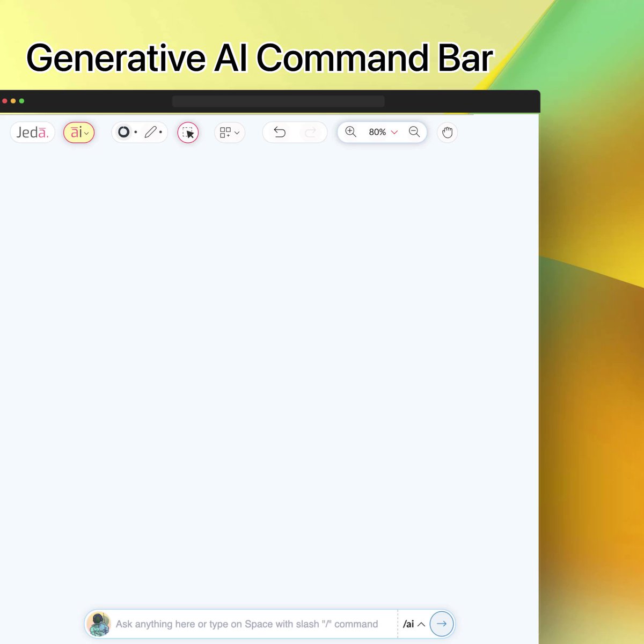The image size is (644, 644).
Task: Open the elements and templates icon
Action: pos(226,132)
